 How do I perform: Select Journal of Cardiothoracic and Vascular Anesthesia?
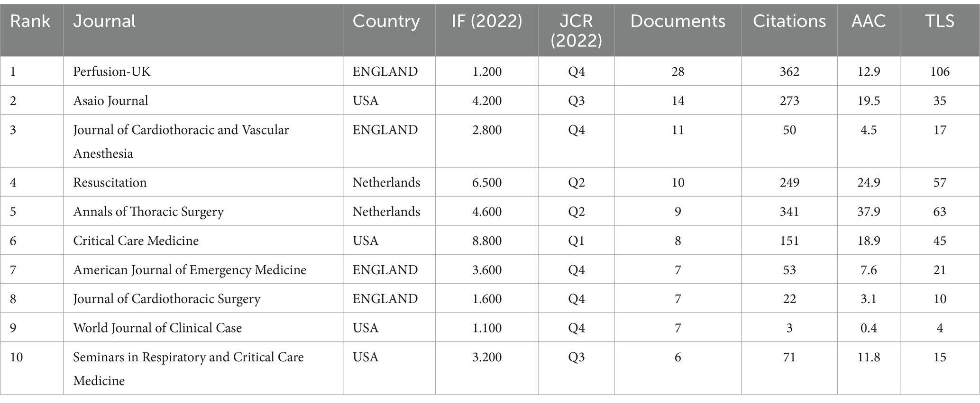181,142
